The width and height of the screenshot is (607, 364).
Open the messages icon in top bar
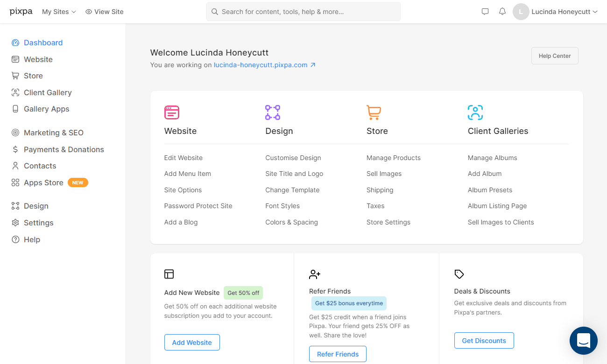pyautogui.click(x=485, y=12)
